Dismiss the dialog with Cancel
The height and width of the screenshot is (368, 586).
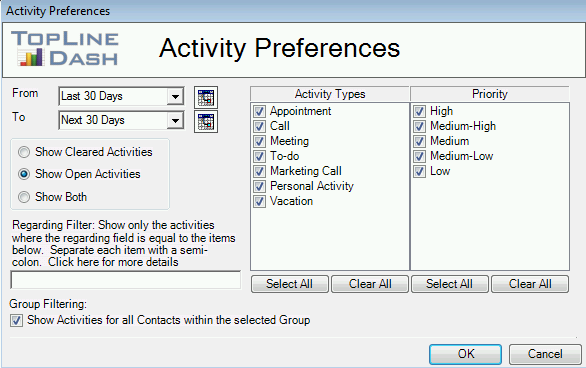[545, 354]
